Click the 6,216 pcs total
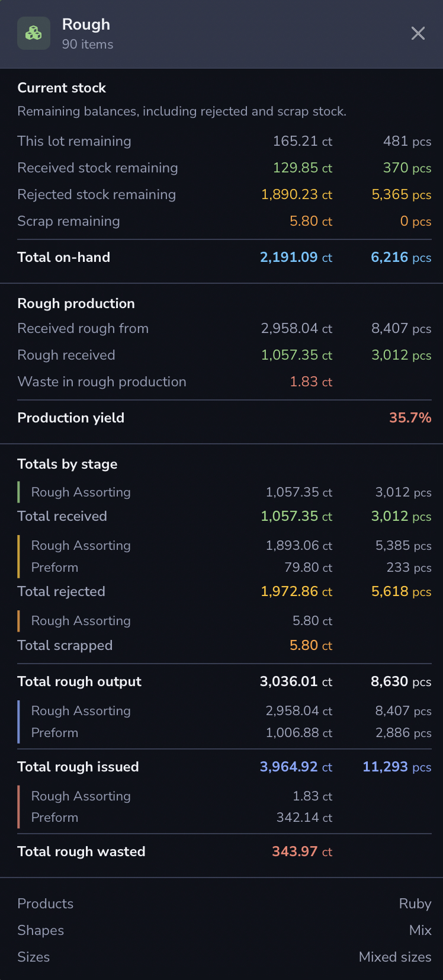Screen dimensions: 443x980 tap(401, 257)
